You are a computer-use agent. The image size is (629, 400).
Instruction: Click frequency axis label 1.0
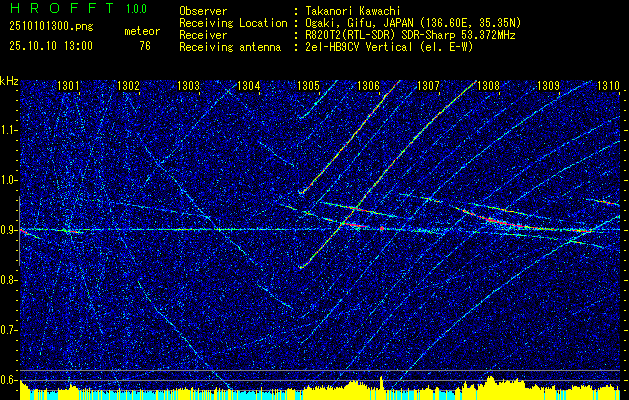point(9,180)
